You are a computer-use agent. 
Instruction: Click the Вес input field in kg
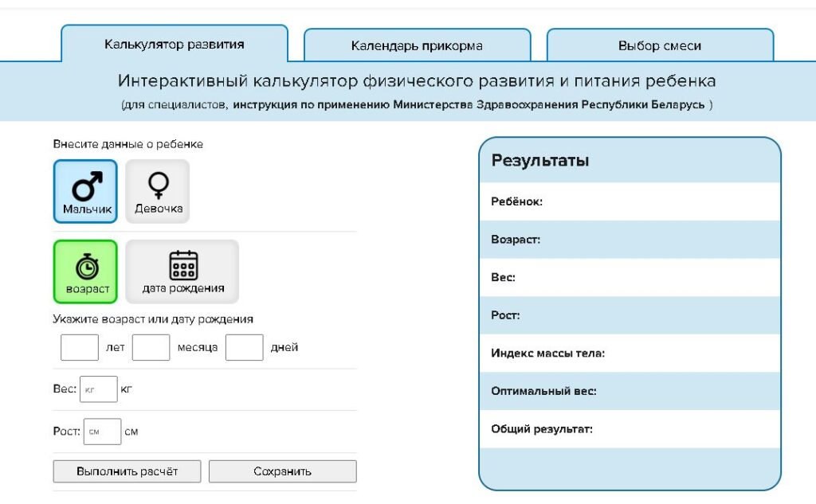coord(98,389)
